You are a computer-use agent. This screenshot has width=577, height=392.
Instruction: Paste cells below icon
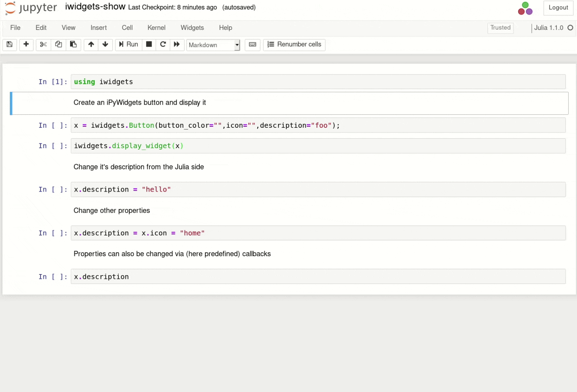coord(73,45)
